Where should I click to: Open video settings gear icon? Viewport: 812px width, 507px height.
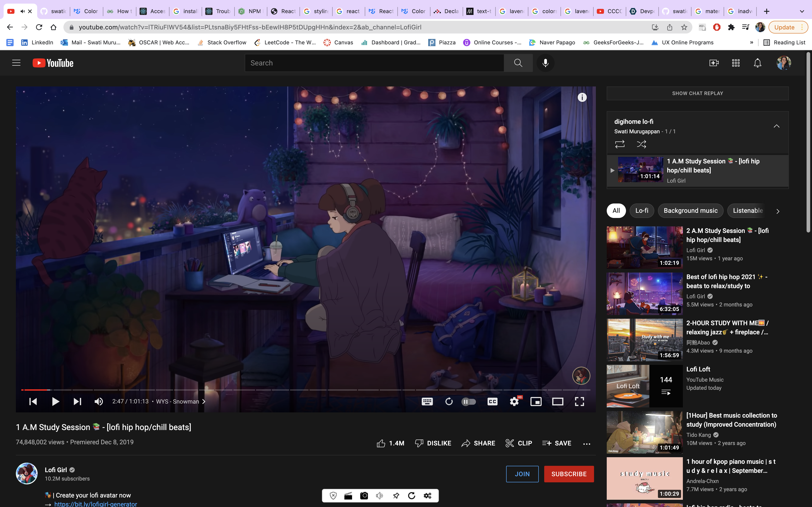click(514, 401)
